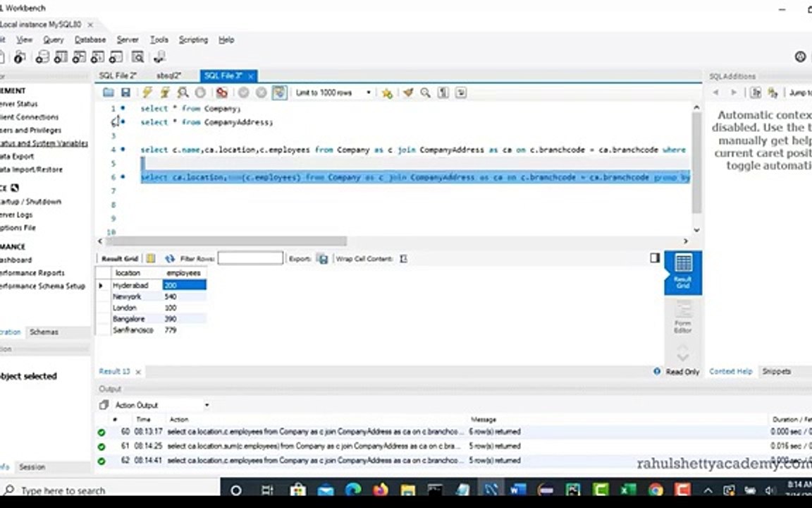Open the find panel with the editor toolbar magnifier
Viewport: 812px width, 508px height.
(425, 93)
